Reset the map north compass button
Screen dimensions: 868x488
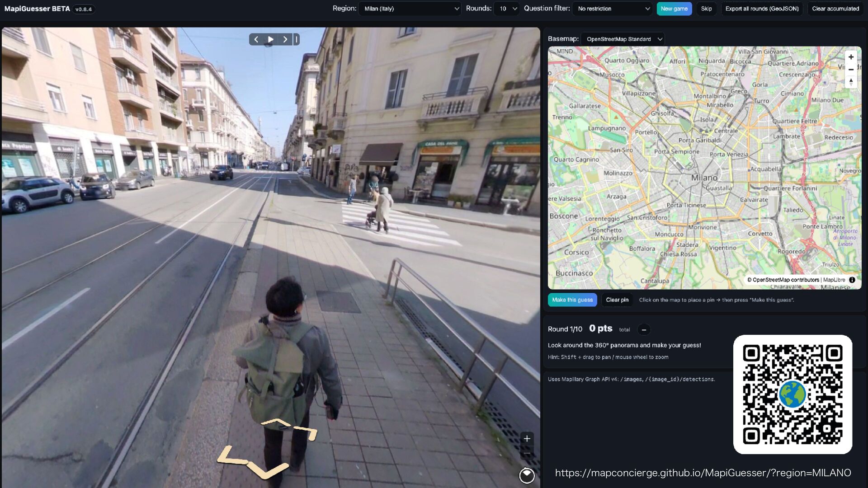pyautogui.click(x=851, y=82)
